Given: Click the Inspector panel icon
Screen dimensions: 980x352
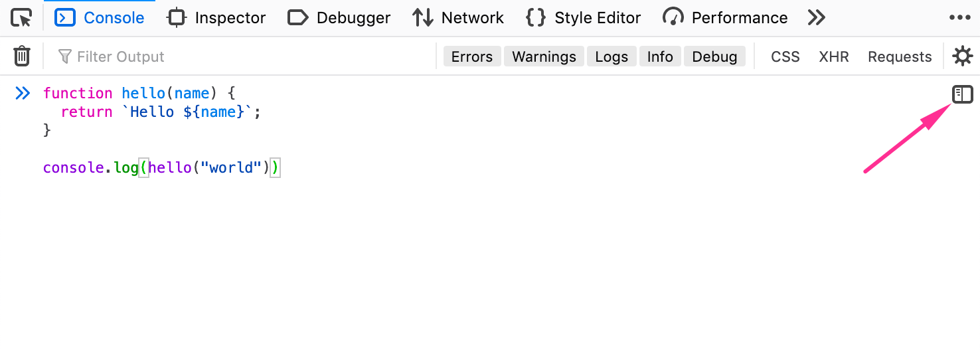Looking at the screenshot, I should coord(177,18).
